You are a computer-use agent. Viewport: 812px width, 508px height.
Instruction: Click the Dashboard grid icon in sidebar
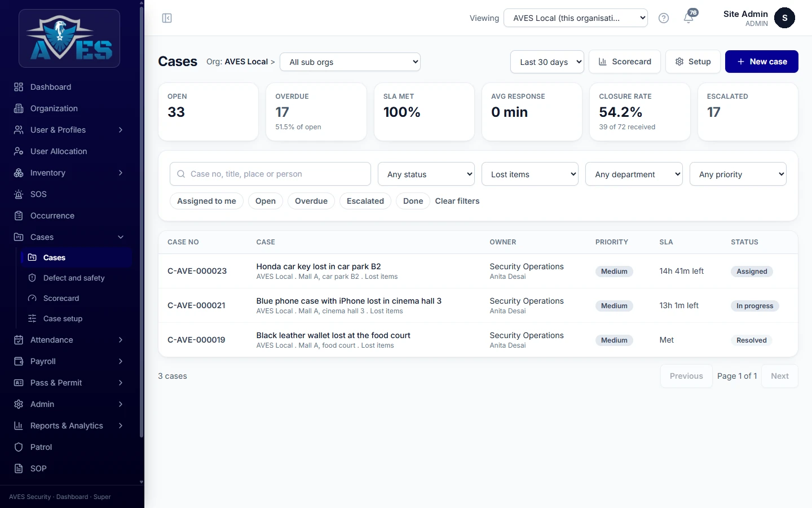coord(19,87)
